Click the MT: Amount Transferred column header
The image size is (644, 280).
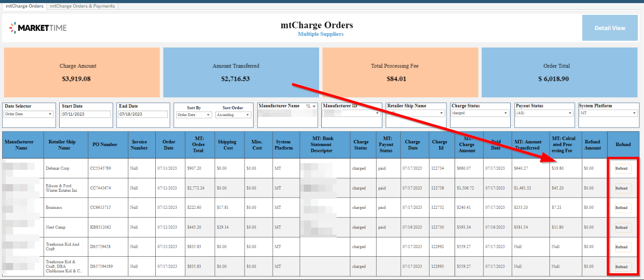pos(530,145)
